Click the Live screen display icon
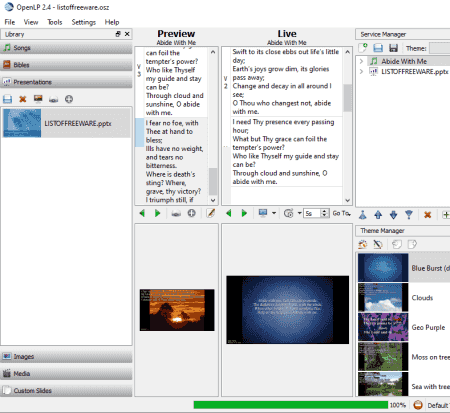Image resolution: width=450 pixels, height=413 pixels. pyautogui.click(x=263, y=213)
